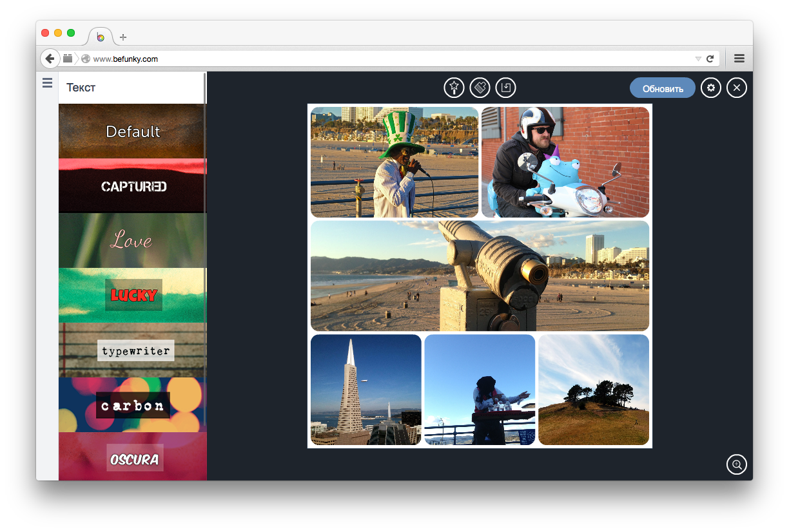Screen dimensions: 789x532
Task: Open the BeFunky sidebar hamburger menu
Action: tap(47, 83)
